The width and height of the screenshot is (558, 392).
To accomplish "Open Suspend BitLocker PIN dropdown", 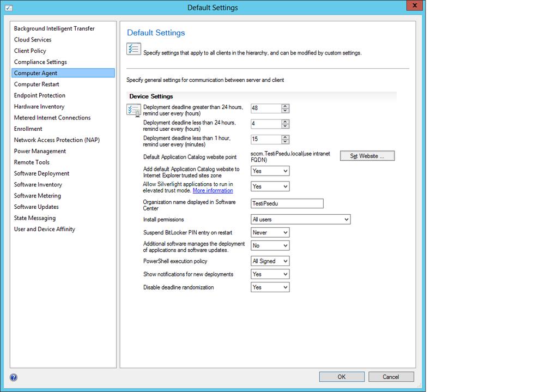I will tap(270, 232).
